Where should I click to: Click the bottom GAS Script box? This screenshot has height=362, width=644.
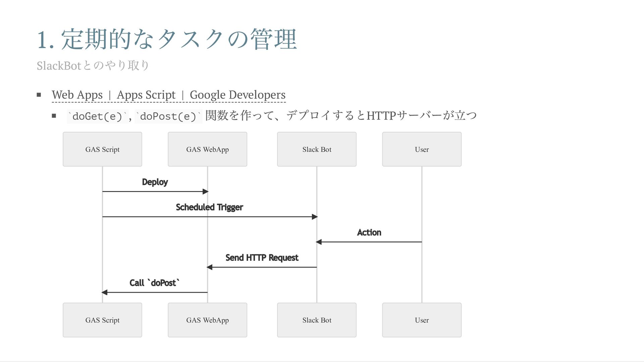[102, 320]
